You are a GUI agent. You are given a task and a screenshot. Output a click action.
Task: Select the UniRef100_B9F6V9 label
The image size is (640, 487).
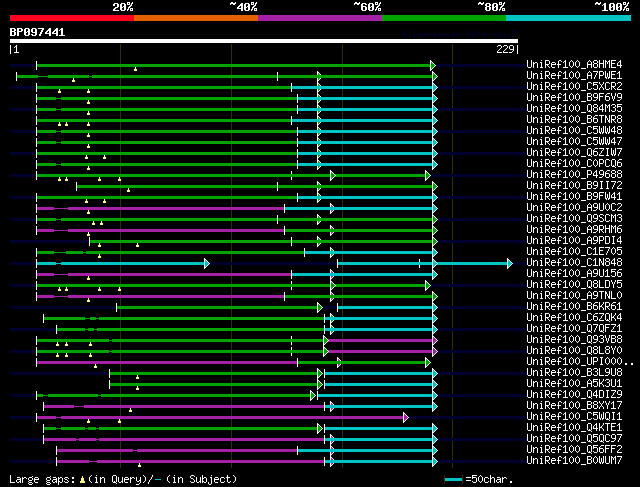(574, 98)
